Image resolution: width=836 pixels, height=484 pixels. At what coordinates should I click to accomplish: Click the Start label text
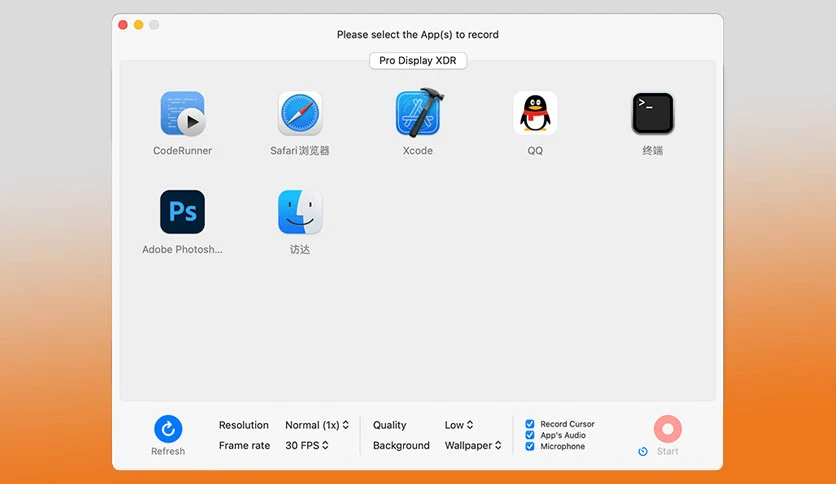point(668,451)
